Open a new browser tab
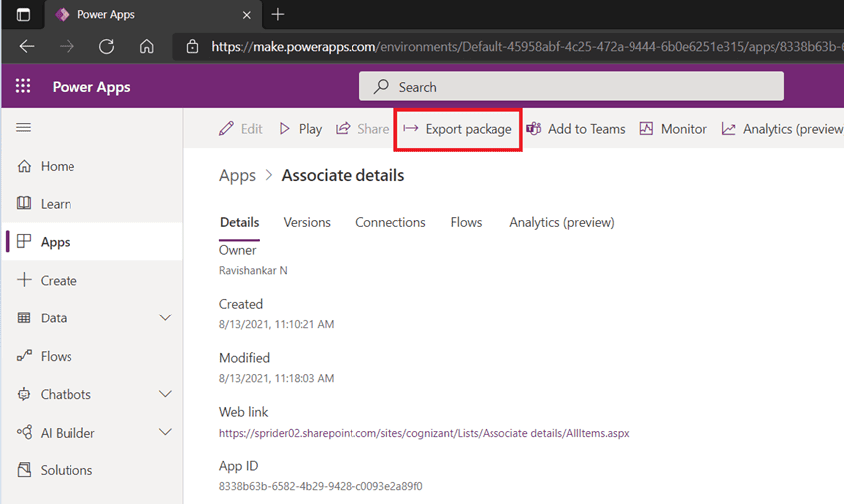This screenshot has height=504, width=844. (x=278, y=14)
